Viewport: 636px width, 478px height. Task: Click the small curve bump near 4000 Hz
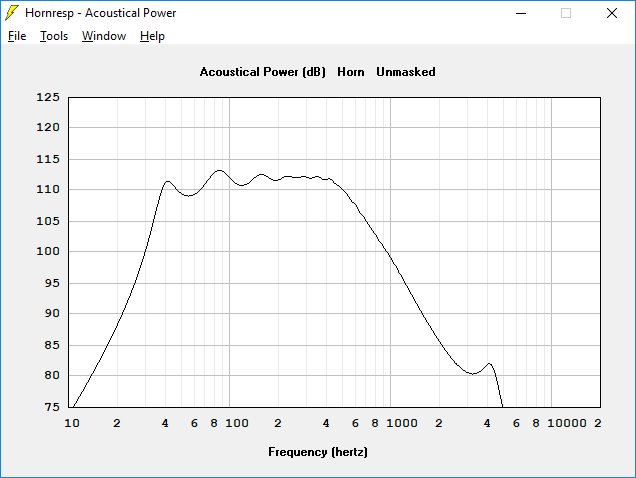tap(490, 364)
